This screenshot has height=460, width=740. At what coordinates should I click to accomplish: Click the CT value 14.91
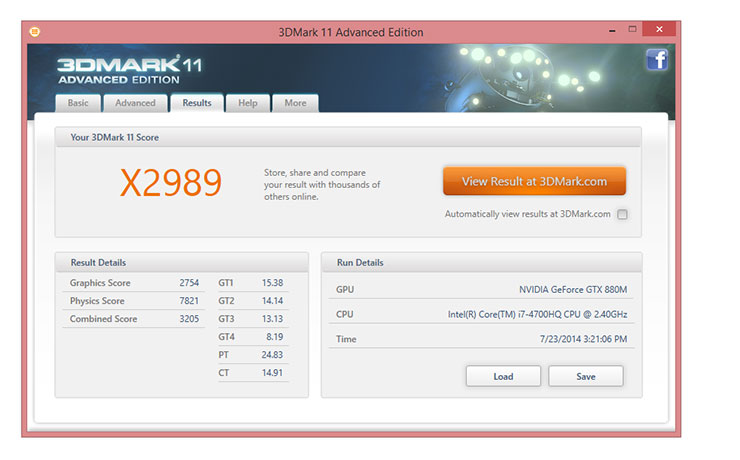[x=272, y=372]
